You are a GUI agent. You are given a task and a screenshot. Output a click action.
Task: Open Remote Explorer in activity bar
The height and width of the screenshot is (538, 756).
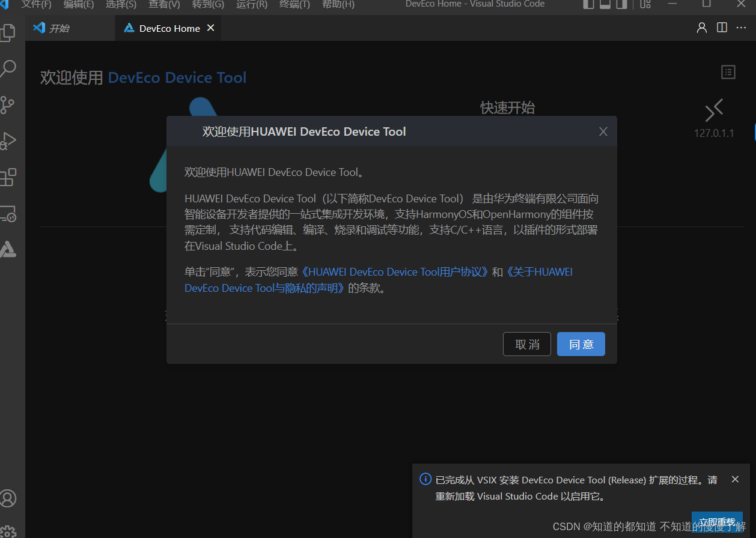7,214
